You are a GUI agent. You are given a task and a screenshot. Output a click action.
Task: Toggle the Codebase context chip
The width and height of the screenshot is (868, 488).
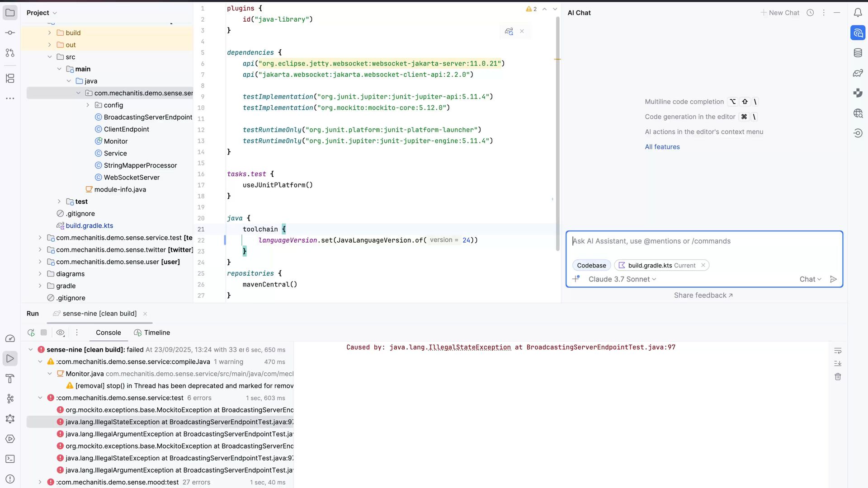pyautogui.click(x=591, y=265)
